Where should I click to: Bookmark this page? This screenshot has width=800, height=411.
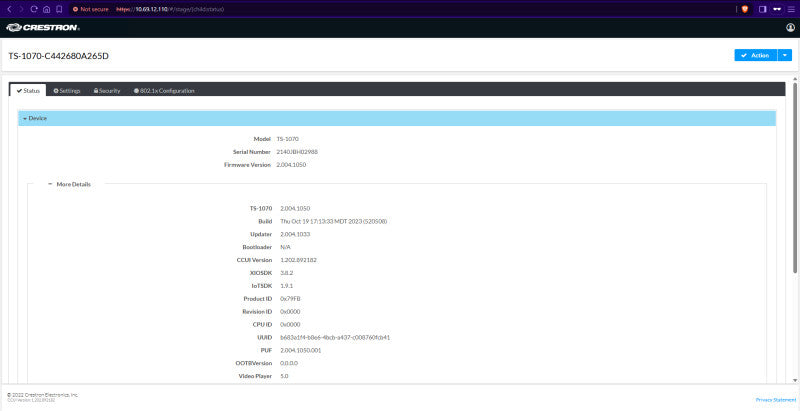pos(59,9)
